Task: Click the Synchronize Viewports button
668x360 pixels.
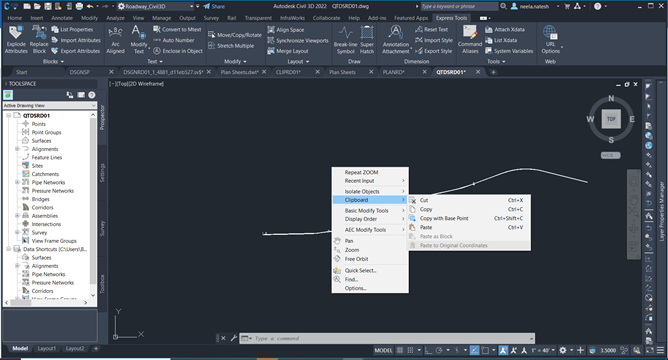Action: (x=298, y=40)
